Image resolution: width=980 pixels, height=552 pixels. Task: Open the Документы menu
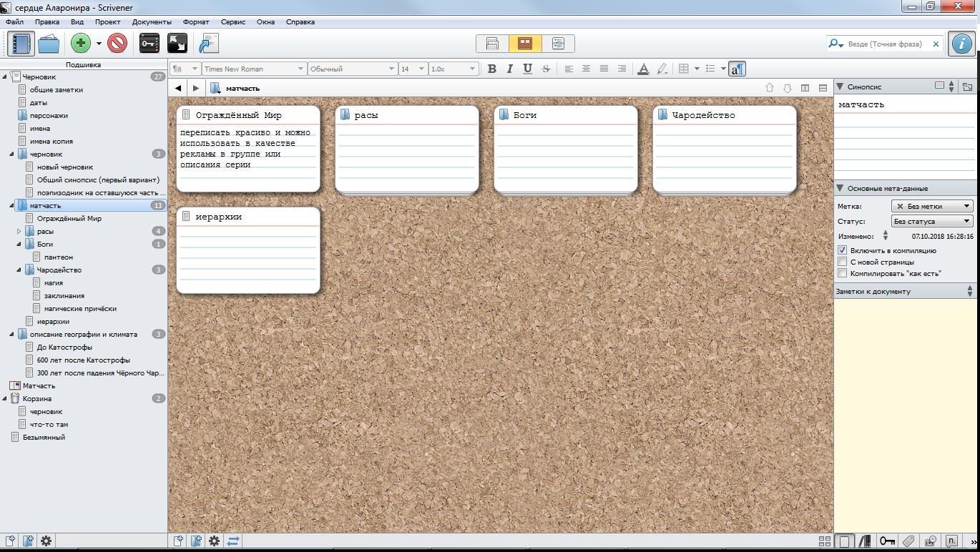point(152,21)
